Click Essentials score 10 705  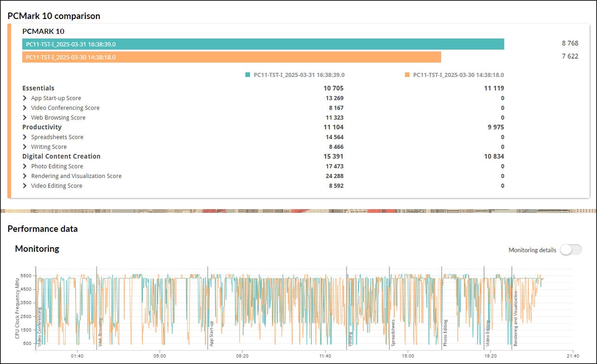click(334, 88)
